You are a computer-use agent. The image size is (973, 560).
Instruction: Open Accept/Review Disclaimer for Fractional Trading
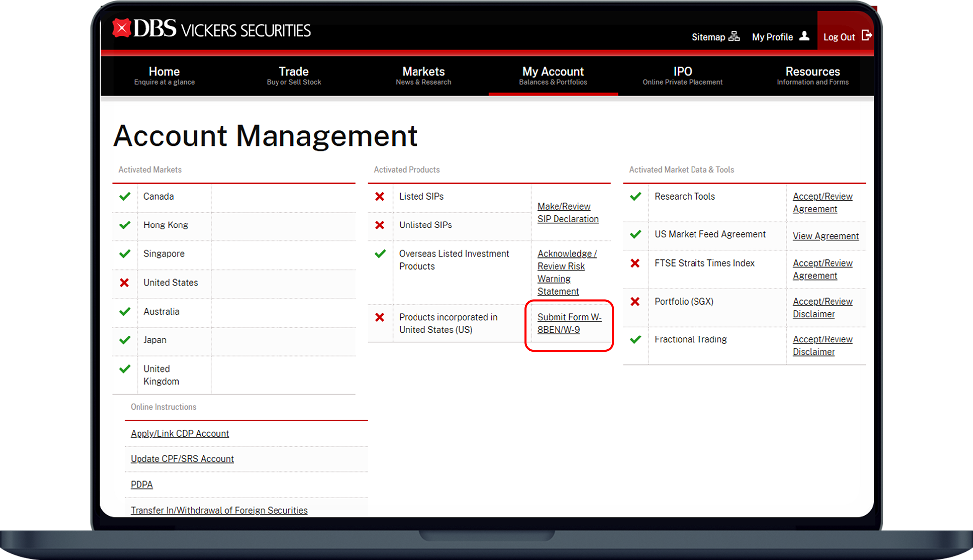point(823,346)
